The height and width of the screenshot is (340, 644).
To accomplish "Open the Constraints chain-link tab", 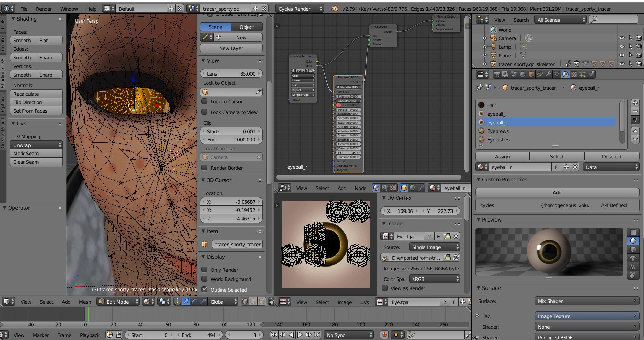I will [x=540, y=74].
